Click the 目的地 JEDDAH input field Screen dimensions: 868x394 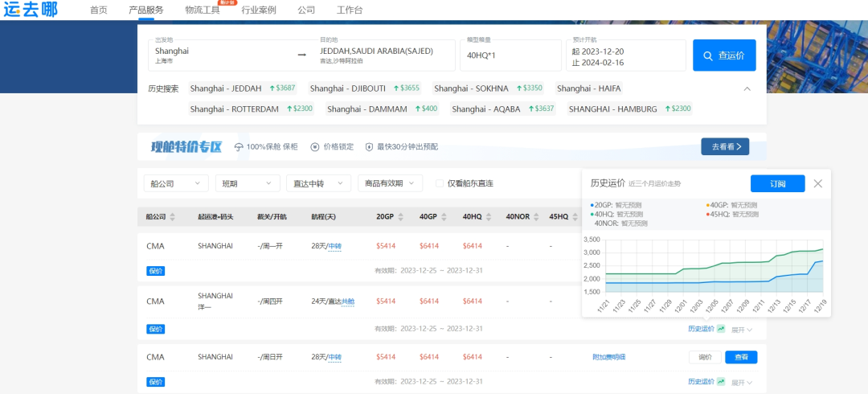click(385, 55)
